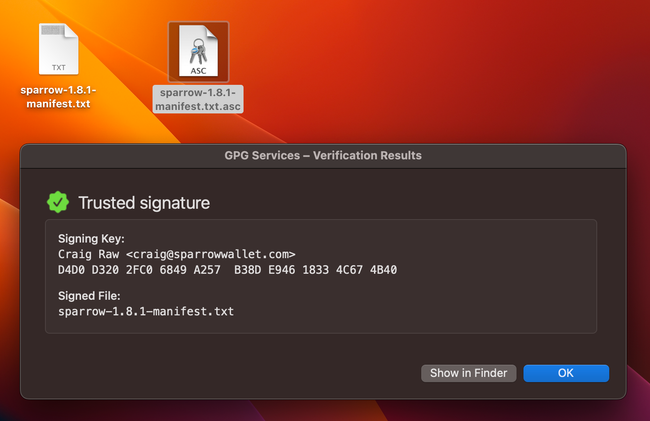Click the 4B40 fingerprint group
Image resolution: width=650 pixels, height=421 pixels.
[381, 270]
